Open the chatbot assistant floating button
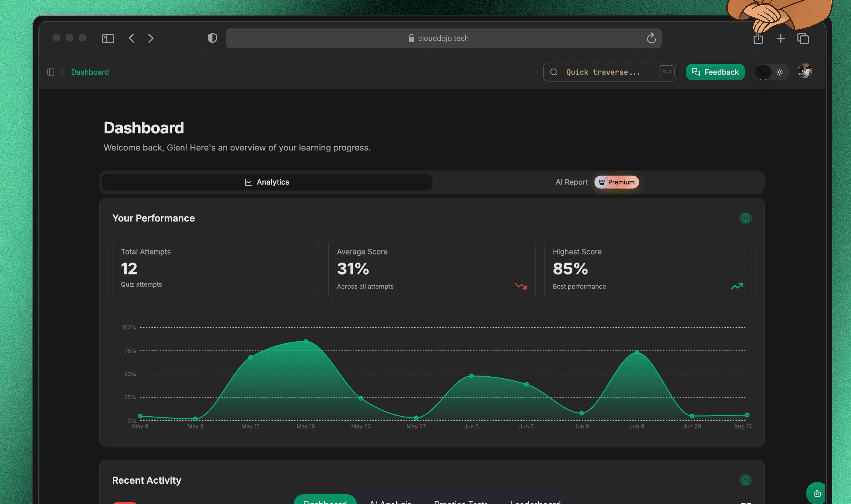The height and width of the screenshot is (504, 851). pos(817,493)
